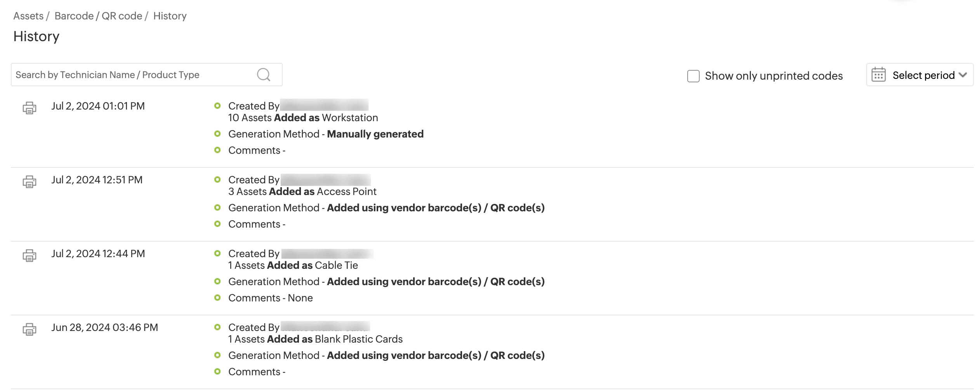980x390 pixels.
Task: Focus the Technician Name / Product Type search field
Action: tap(132, 75)
